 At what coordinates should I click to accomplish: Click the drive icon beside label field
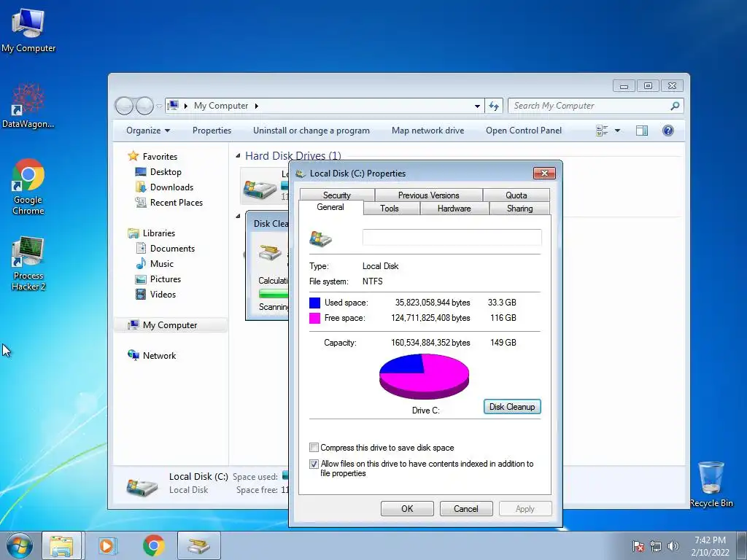(320, 238)
